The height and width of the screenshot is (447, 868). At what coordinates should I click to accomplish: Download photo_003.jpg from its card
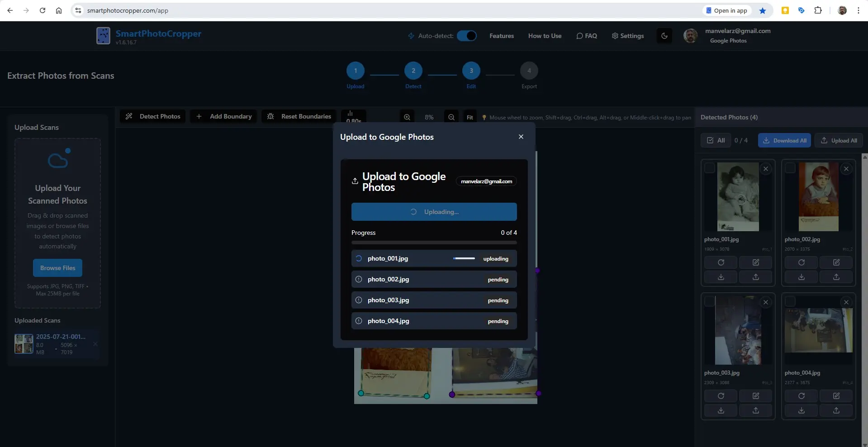721,410
